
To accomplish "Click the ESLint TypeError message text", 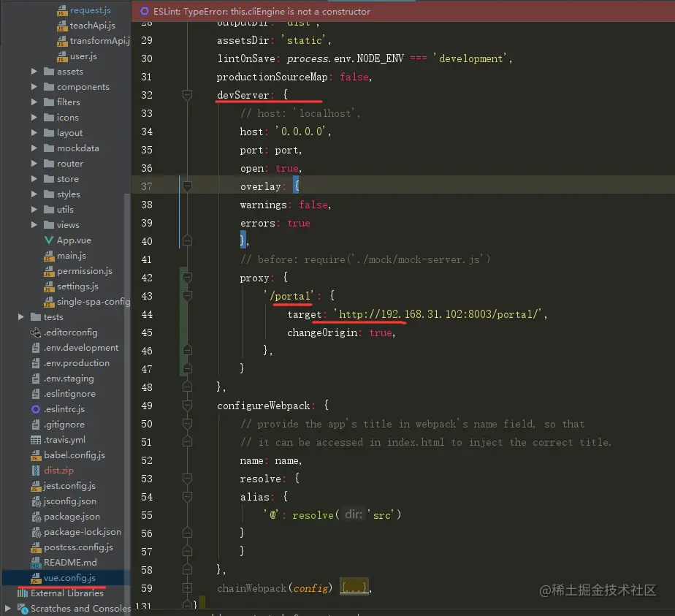I will tap(262, 12).
